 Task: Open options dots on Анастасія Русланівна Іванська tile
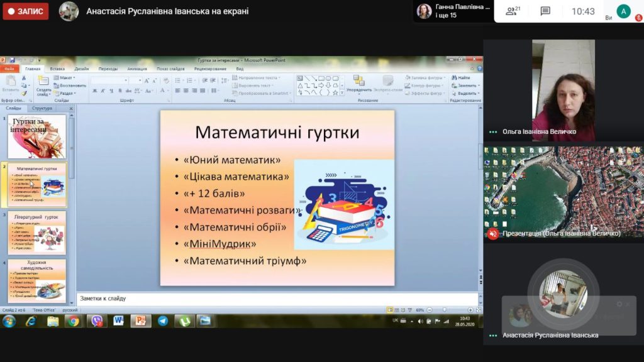coord(493,336)
